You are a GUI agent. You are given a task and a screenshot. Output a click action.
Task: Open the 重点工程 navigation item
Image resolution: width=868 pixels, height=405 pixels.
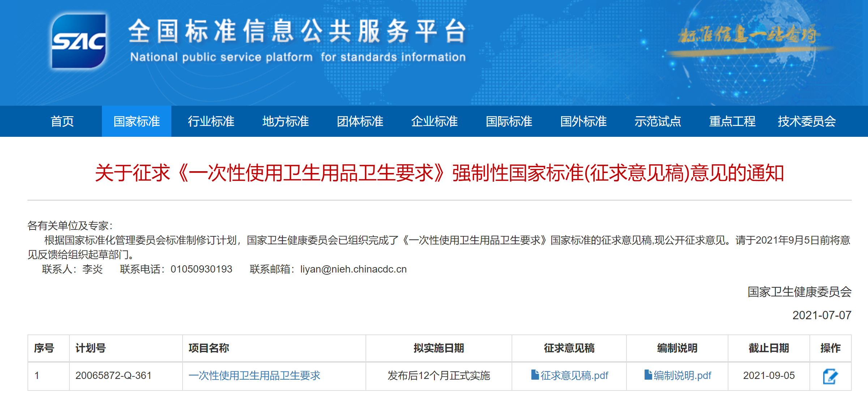coord(732,121)
